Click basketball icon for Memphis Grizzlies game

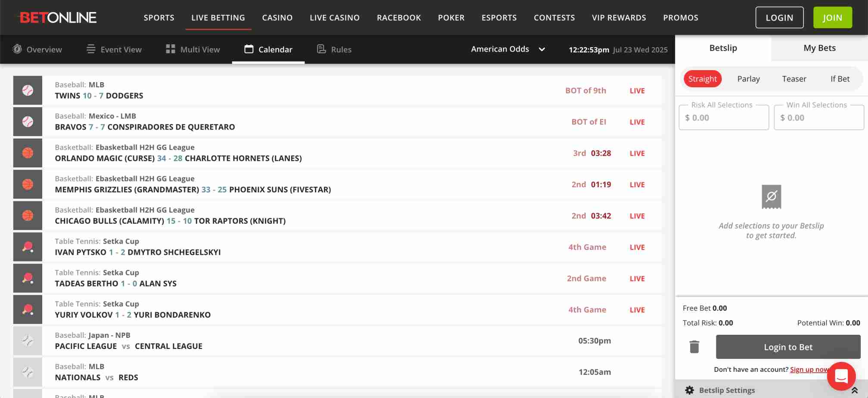pyautogui.click(x=28, y=185)
